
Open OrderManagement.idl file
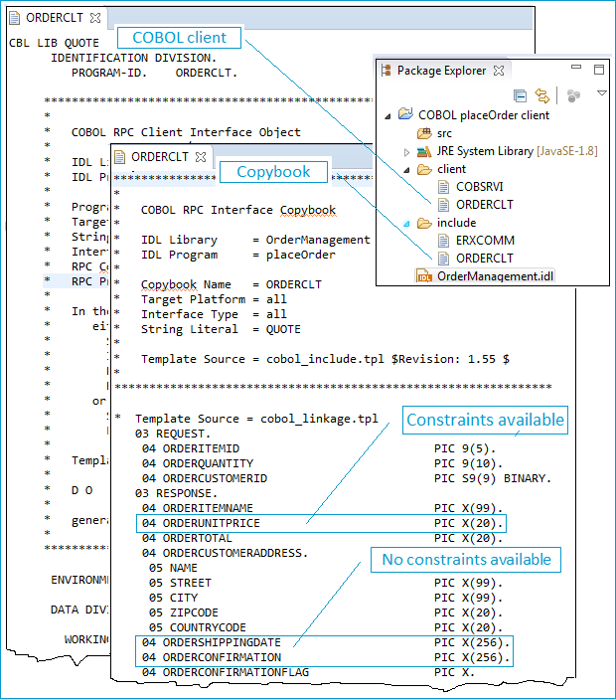(x=496, y=276)
